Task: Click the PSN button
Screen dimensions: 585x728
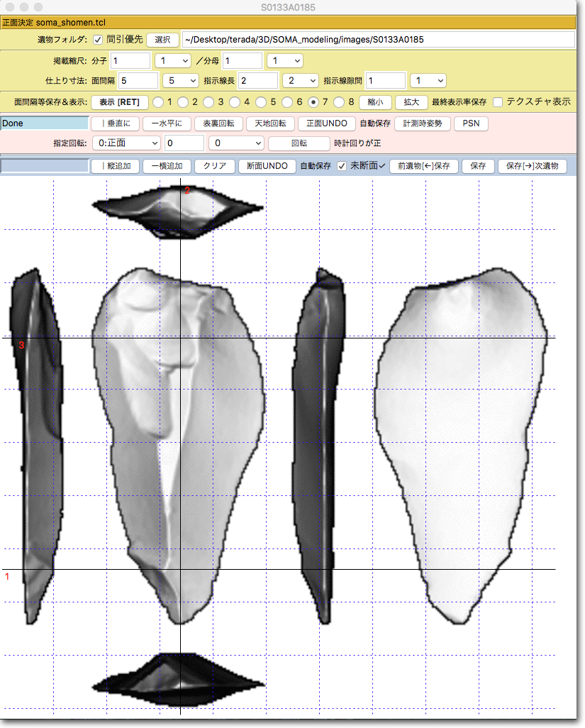Action: pos(471,123)
